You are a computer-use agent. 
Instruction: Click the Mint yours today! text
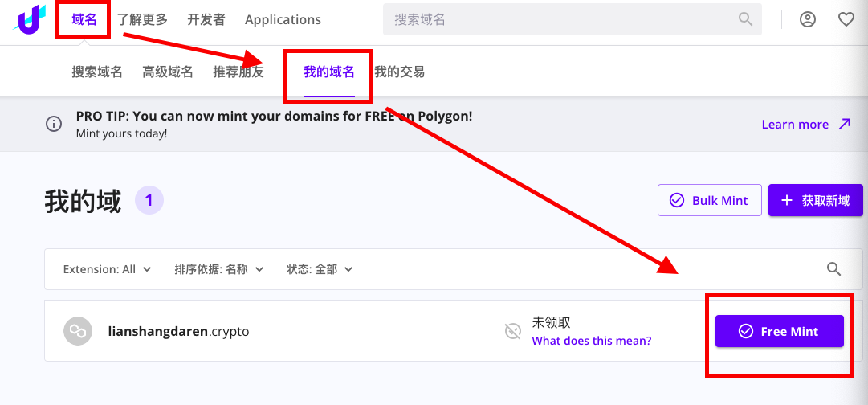[x=121, y=133]
